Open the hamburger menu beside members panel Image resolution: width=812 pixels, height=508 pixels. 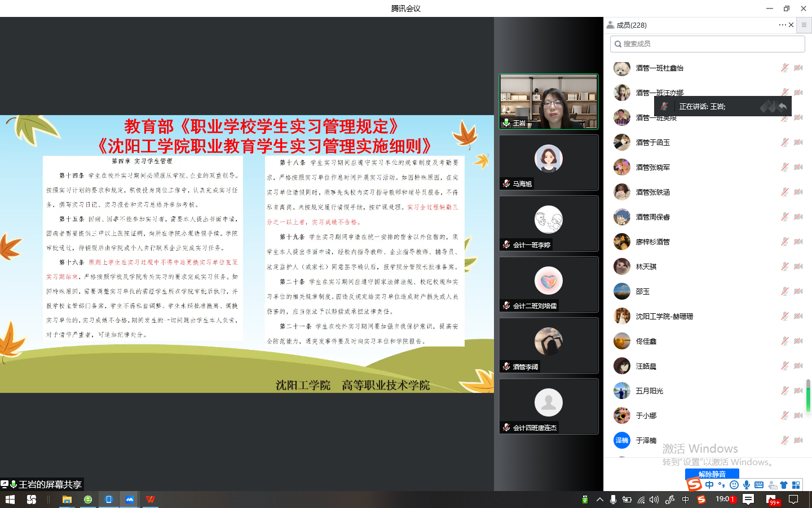tap(804, 25)
